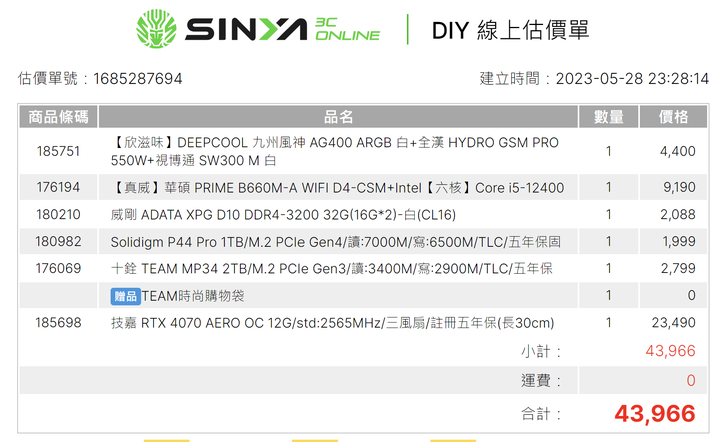Select product barcode 180210
This screenshot has width=720, height=442.
coord(58,214)
